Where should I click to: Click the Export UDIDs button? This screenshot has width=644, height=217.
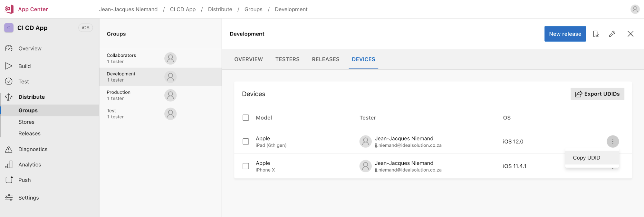tap(597, 94)
